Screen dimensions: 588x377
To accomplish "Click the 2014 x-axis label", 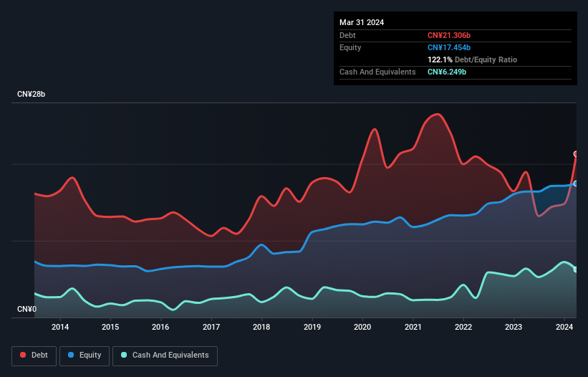I will tap(60, 327).
